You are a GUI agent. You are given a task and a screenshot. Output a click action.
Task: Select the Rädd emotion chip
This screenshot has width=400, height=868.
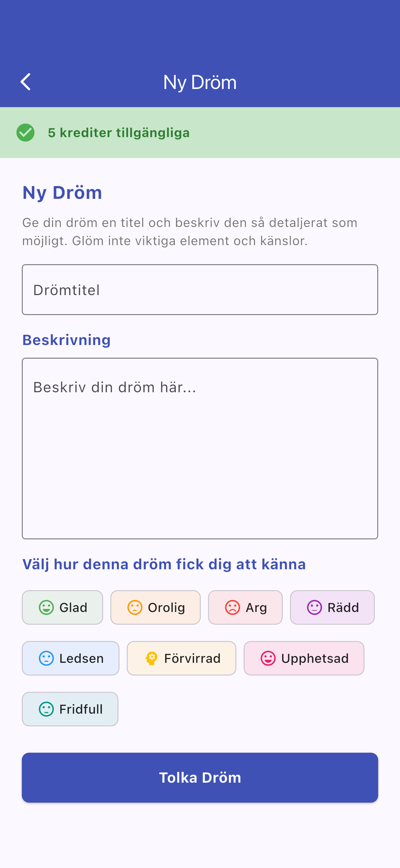point(332,607)
